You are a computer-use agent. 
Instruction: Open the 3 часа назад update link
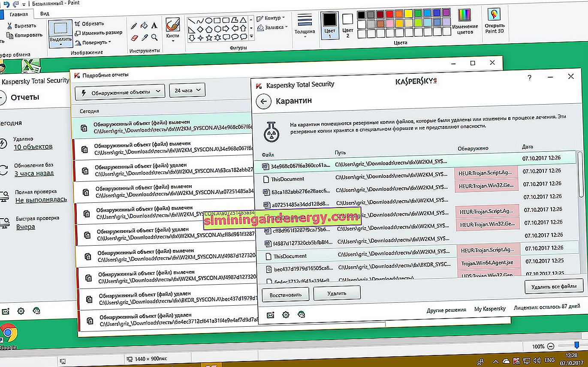tap(34, 173)
